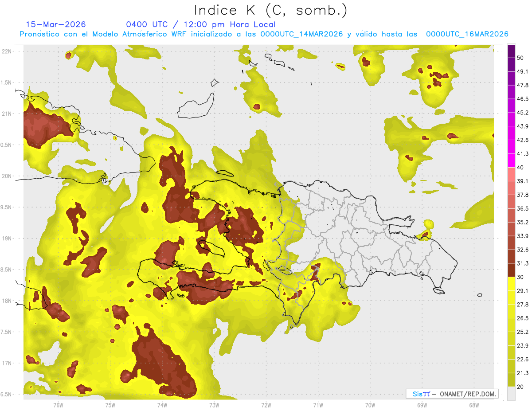
Task: Click the longitude label "73W"
Action: click(x=214, y=405)
